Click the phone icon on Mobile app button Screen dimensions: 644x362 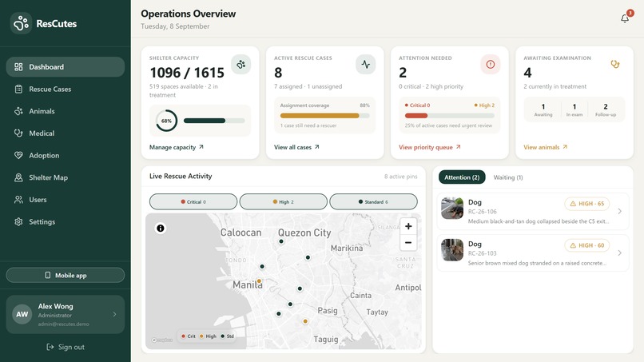point(48,276)
